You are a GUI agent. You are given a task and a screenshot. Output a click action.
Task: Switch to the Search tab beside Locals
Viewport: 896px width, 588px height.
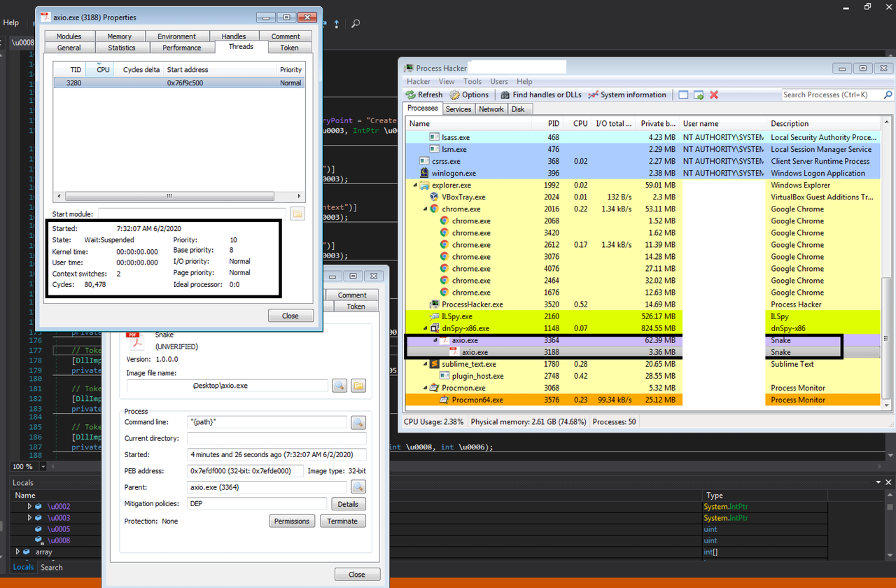[x=51, y=567]
